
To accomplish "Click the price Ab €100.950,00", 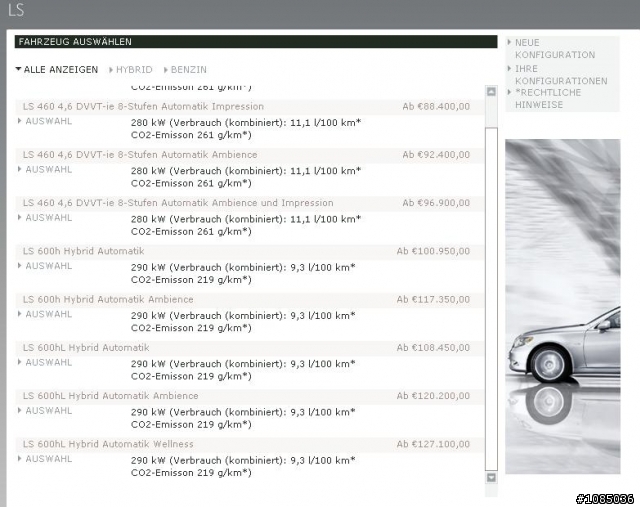I will [x=433, y=251].
